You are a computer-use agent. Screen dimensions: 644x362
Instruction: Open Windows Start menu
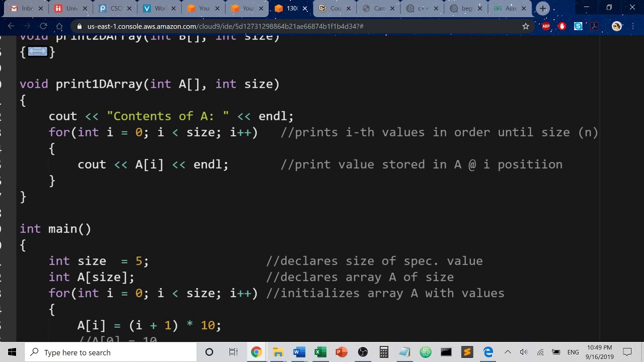(12, 352)
